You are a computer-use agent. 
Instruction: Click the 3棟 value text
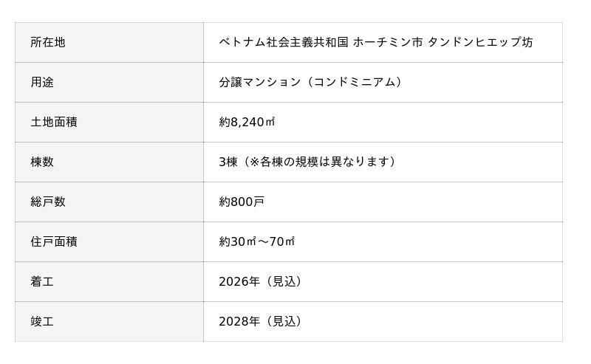click(229, 162)
